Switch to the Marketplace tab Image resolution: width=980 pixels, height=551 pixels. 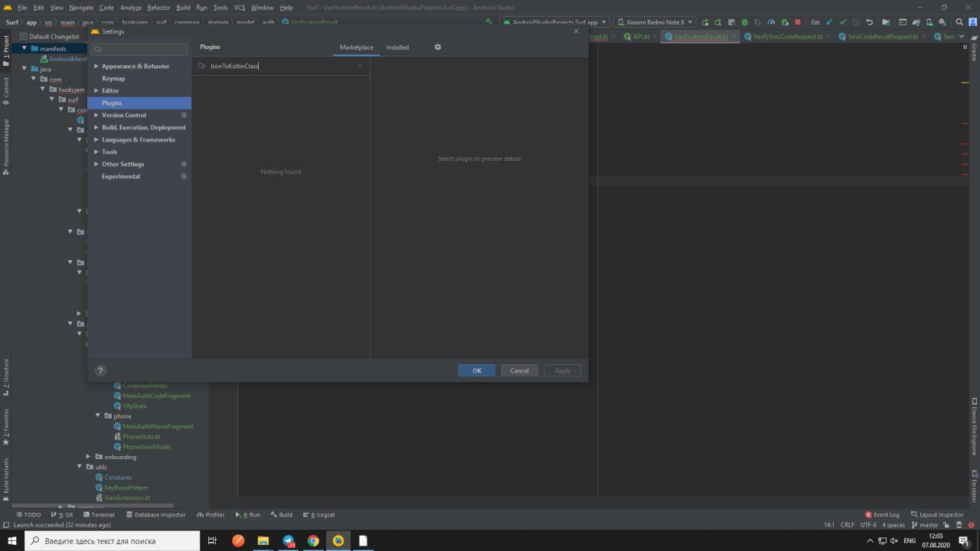click(x=356, y=47)
